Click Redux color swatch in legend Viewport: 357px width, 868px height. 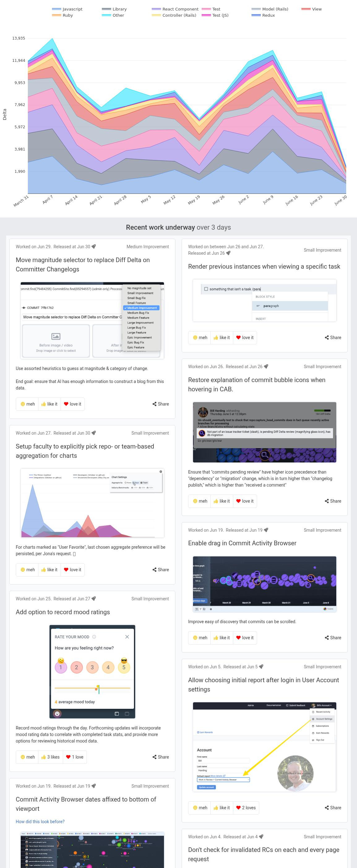tap(256, 15)
